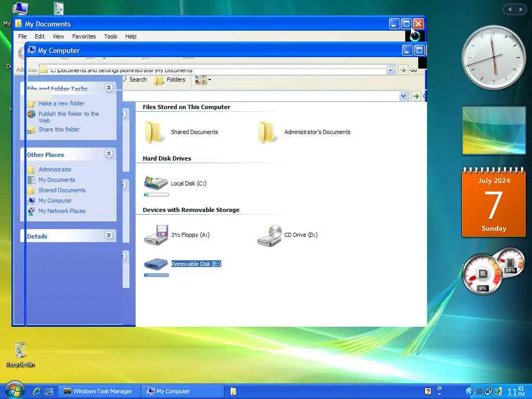Image resolution: width=532 pixels, height=399 pixels.
Task: Maximize the My Documents window
Action: (406, 24)
